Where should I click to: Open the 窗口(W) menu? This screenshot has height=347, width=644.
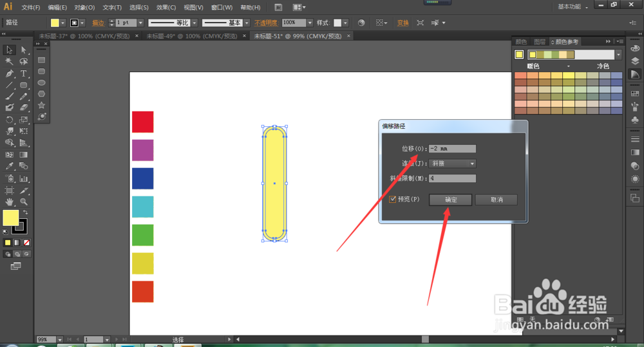(x=222, y=7)
